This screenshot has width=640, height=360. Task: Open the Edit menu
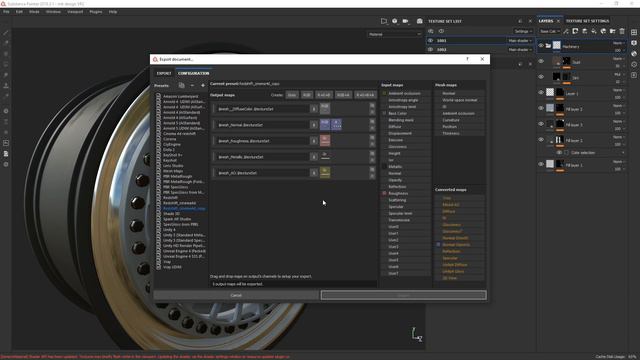click(19, 12)
